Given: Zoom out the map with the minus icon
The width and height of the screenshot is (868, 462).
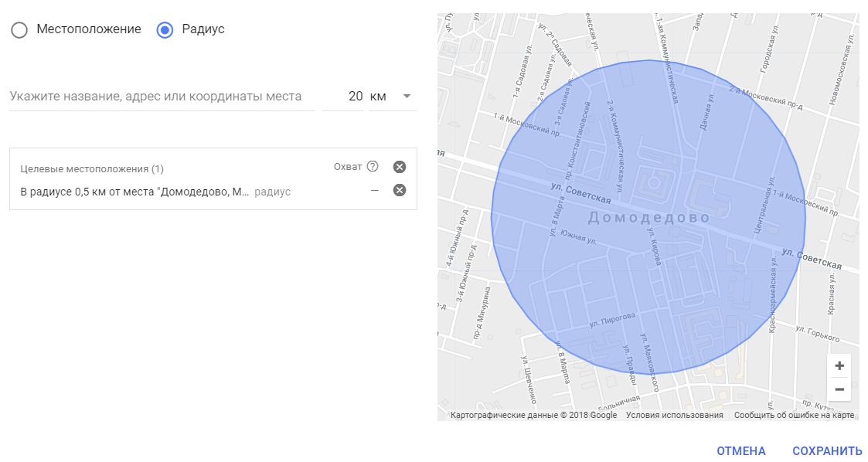Looking at the screenshot, I should (x=839, y=389).
